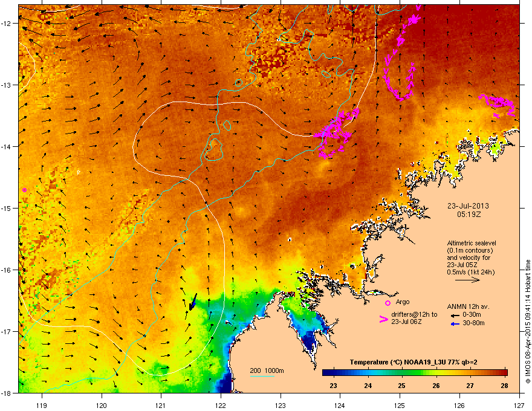
Task: Click the '122' longitude axis label
Action: (x=221, y=405)
